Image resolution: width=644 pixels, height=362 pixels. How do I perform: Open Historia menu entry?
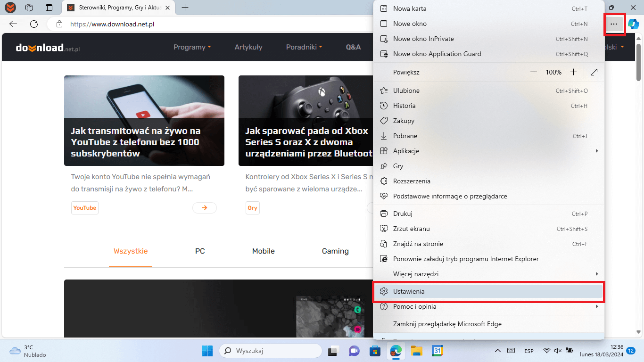(x=488, y=106)
